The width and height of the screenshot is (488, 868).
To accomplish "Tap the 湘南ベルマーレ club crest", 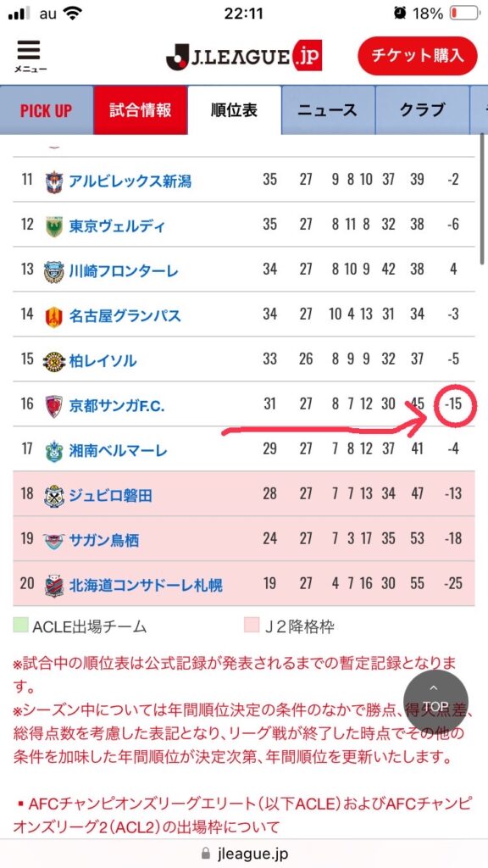I will point(53,451).
